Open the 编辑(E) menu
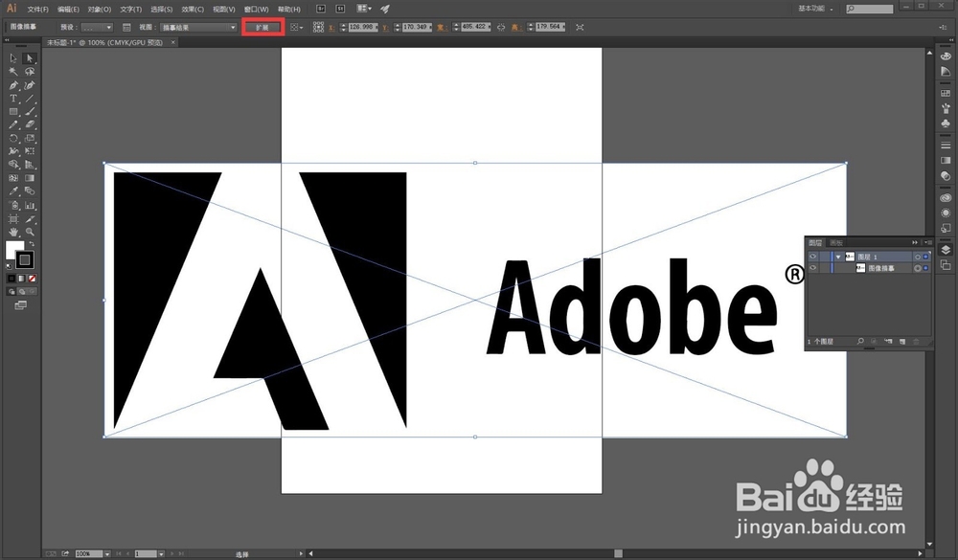958x560 pixels. (68, 10)
